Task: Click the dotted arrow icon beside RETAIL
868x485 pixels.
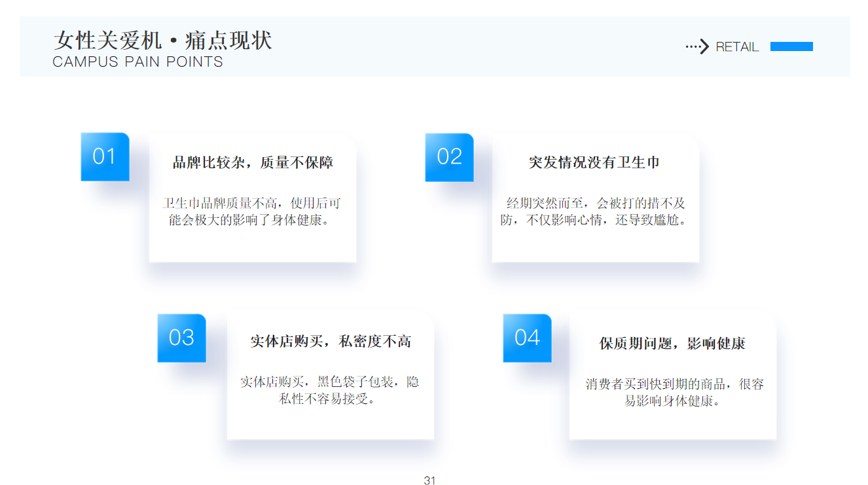Action: tap(697, 46)
